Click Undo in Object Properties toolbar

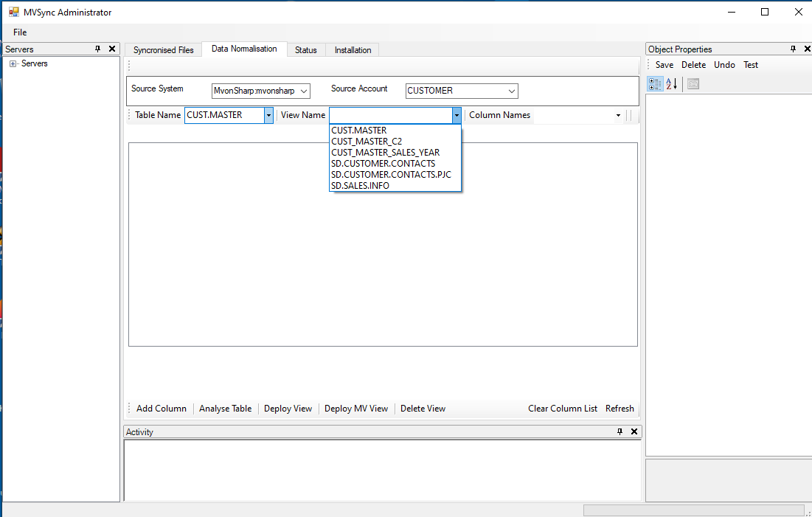[x=724, y=65]
